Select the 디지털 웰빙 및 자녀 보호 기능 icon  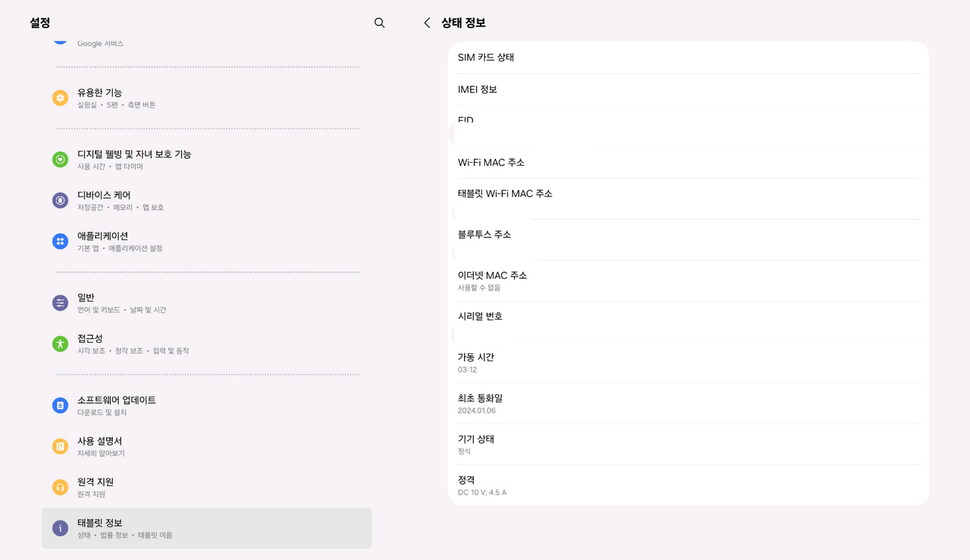pos(60,159)
